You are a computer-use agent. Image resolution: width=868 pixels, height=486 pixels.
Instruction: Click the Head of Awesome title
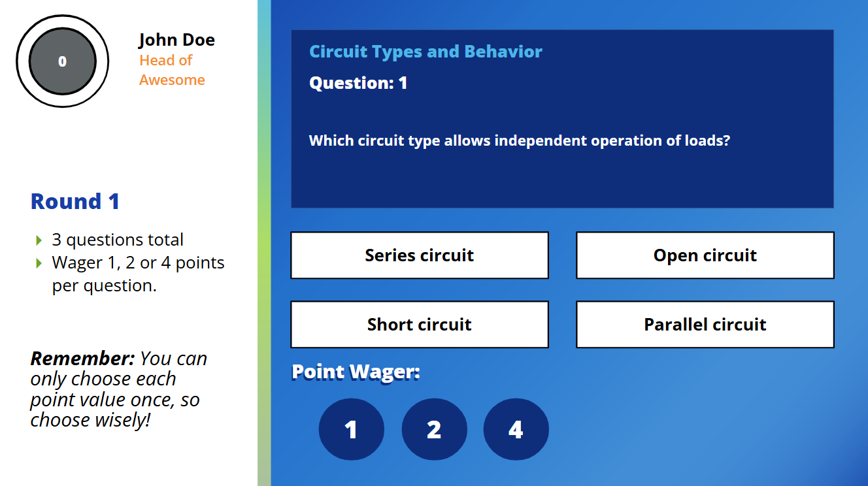[172, 69]
